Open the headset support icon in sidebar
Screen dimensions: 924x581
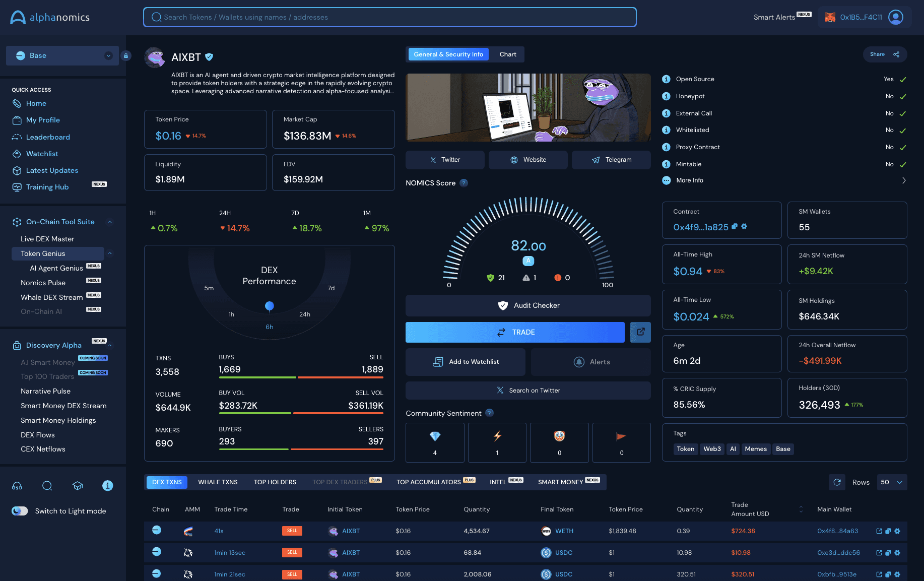point(17,486)
